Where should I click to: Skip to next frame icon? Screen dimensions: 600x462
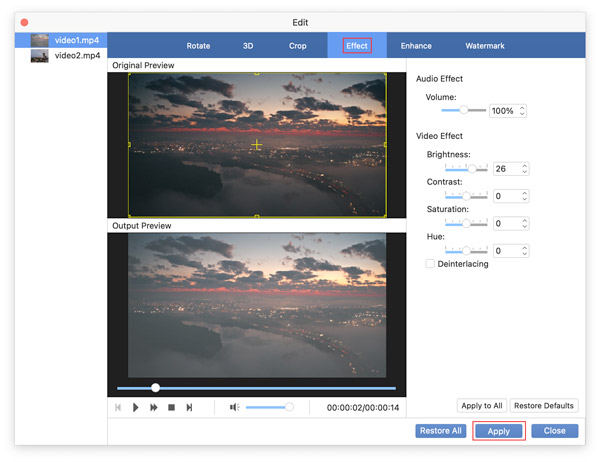pos(189,407)
